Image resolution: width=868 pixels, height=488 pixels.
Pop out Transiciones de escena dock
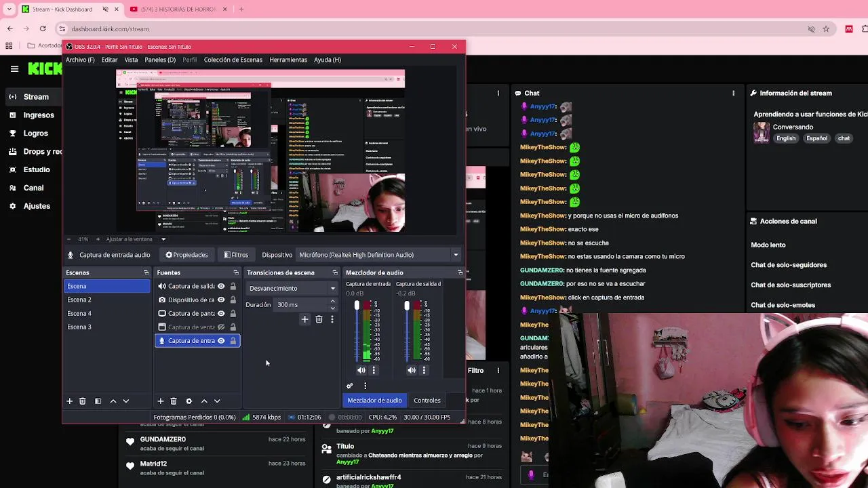[x=334, y=272]
